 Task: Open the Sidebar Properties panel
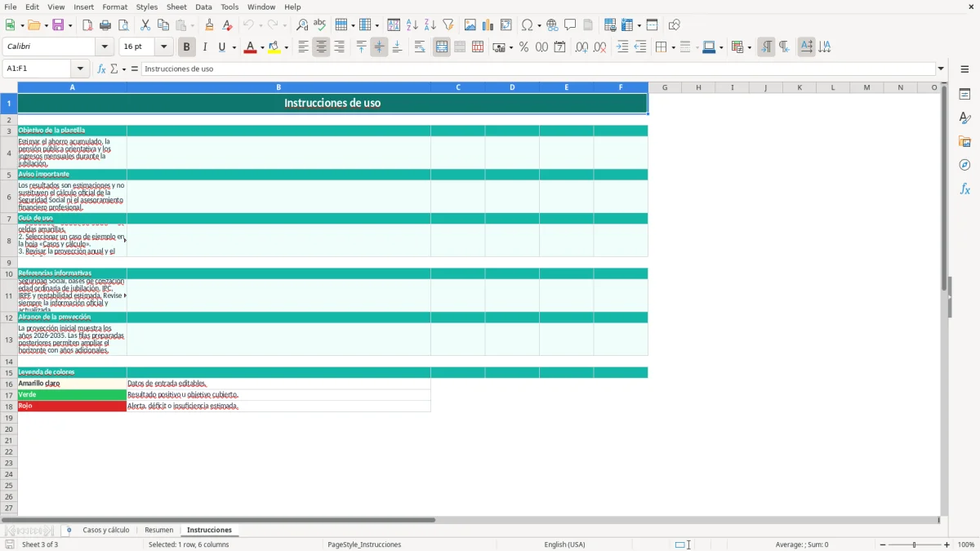pyautogui.click(x=964, y=94)
